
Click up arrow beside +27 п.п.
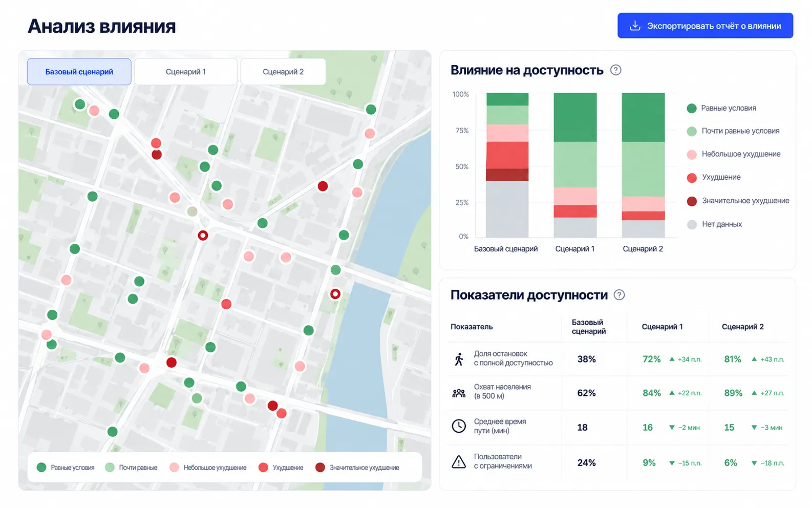click(x=754, y=393)
